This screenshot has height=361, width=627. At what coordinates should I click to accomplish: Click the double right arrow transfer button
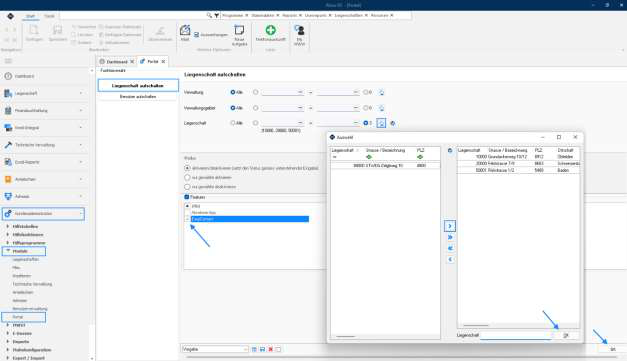pos(450,237)
